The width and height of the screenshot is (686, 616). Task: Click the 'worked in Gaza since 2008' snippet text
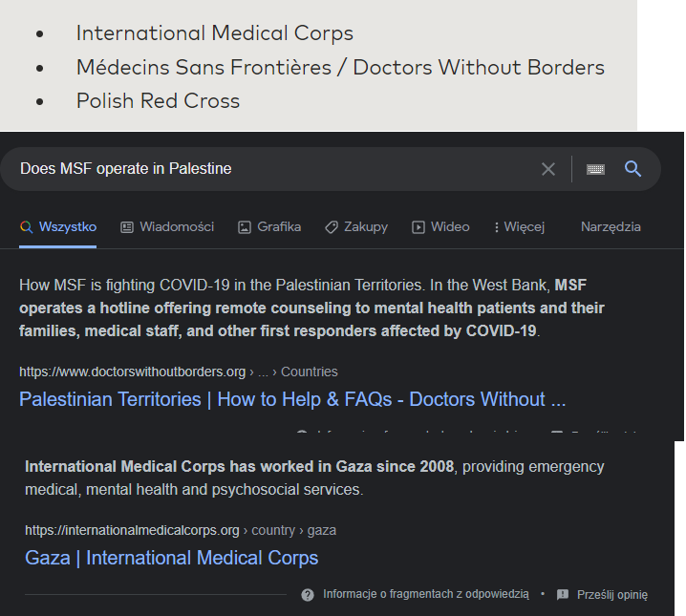click(x=314, y=478)
